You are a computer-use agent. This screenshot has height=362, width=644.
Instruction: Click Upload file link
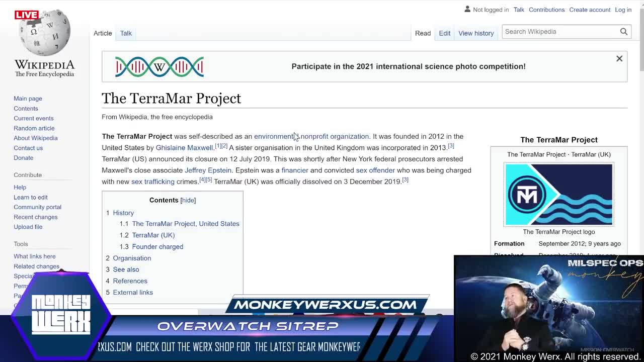(x=28, y=227)
